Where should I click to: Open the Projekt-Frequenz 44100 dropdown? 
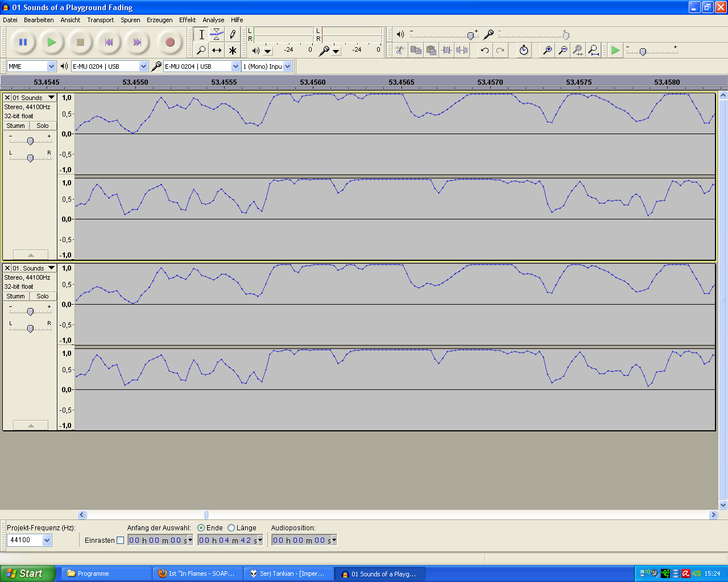(x=47, y=540)
